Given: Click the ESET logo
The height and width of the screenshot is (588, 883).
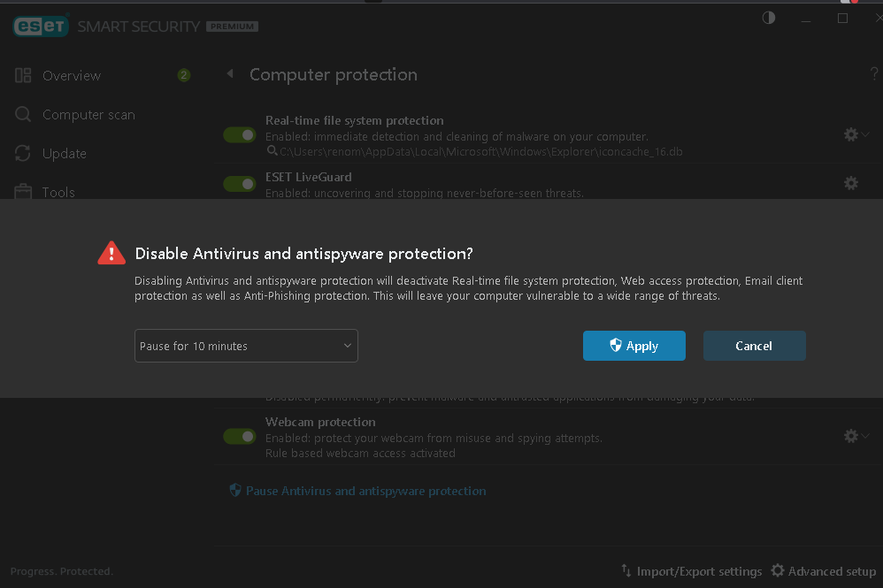Looking at the screenshot, I should (x=41, y=26).
